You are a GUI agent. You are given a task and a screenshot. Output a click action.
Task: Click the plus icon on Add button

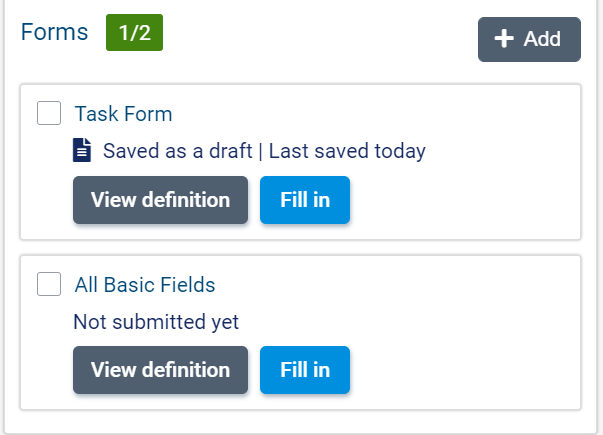point(505,39)
